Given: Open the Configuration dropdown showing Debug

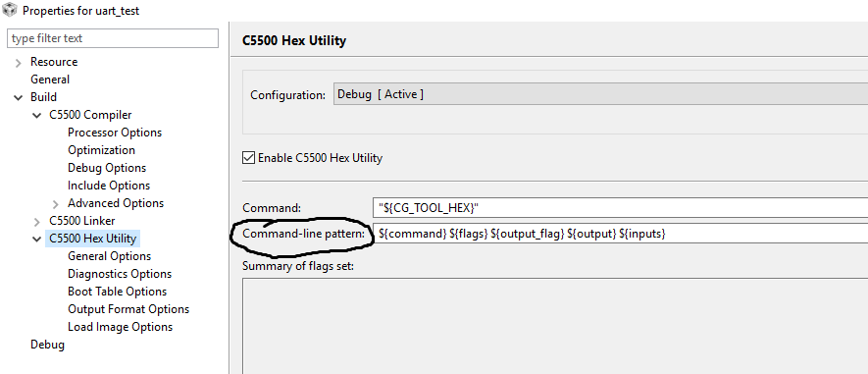Looking at the screenshot, I should [600, 94].
